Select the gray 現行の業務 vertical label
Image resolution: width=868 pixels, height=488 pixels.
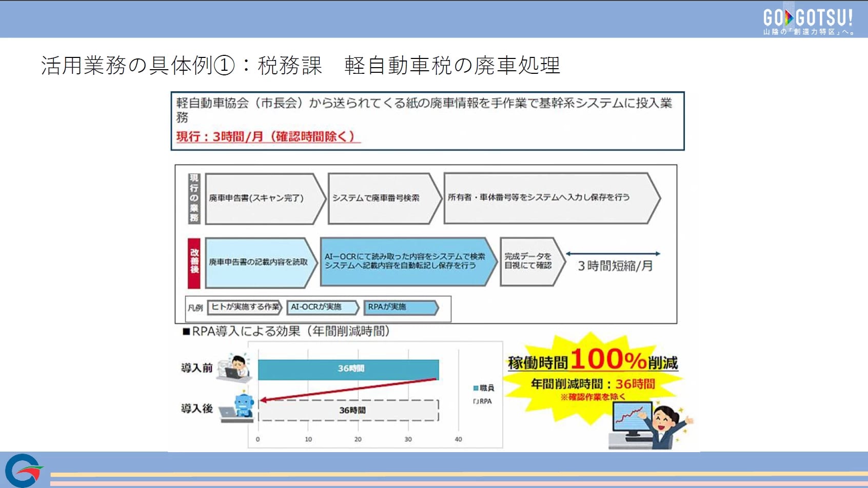click(194, 198)
